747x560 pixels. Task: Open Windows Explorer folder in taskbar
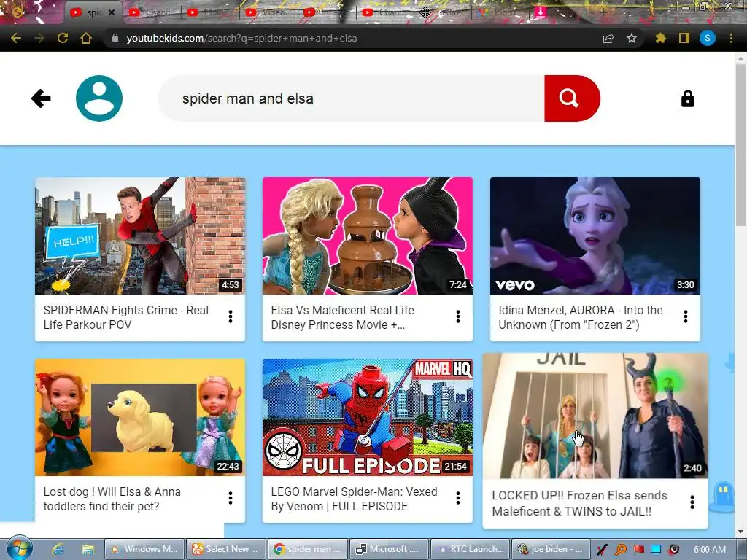click(x=88, y=549)
